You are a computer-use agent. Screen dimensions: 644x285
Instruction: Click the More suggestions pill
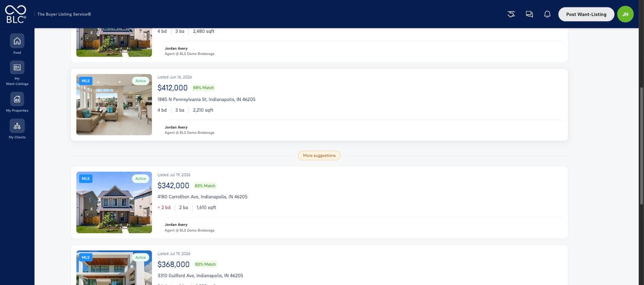point(319,156)
